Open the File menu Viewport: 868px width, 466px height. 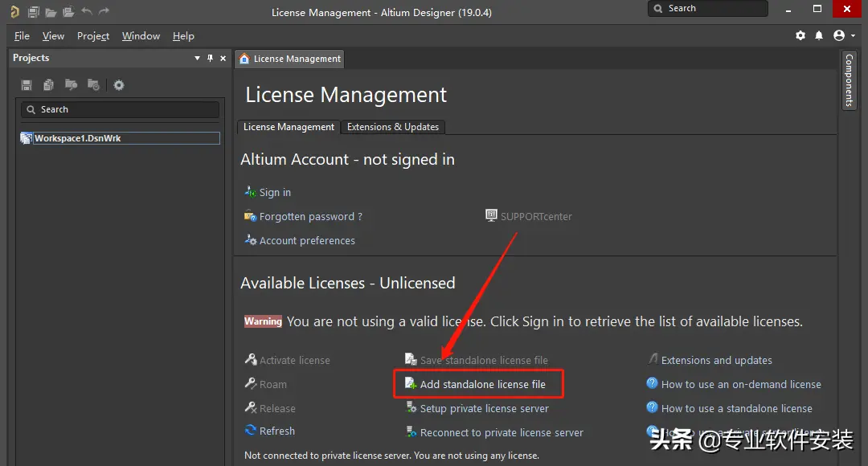click(x=22, y=36)
